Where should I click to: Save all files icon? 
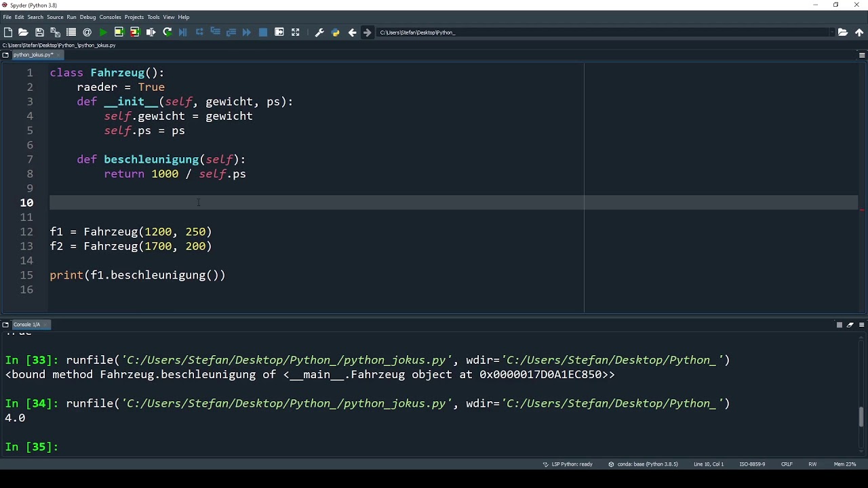click(x=55, y=33)
